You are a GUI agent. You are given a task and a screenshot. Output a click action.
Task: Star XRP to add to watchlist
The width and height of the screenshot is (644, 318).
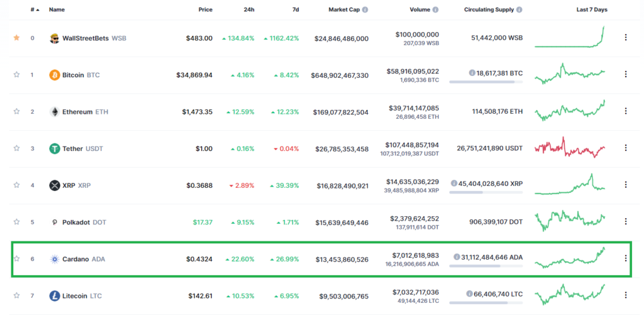16,185
